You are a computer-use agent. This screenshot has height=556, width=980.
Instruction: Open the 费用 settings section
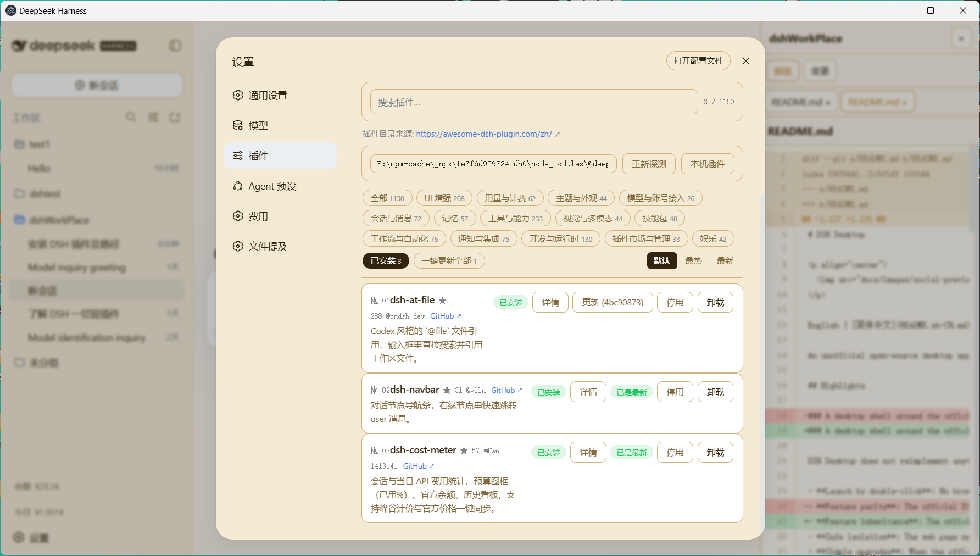[280, 216]
